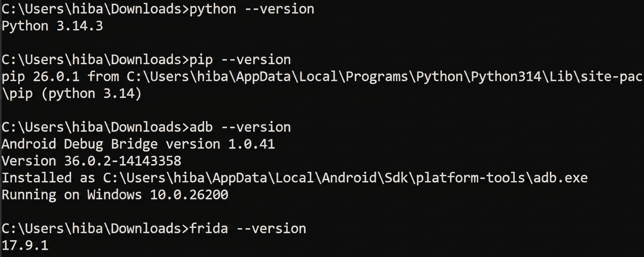Select the '17.9.1' frida version output
The image size is (644, 257).
pyautogui.click(x=25, y=246)
